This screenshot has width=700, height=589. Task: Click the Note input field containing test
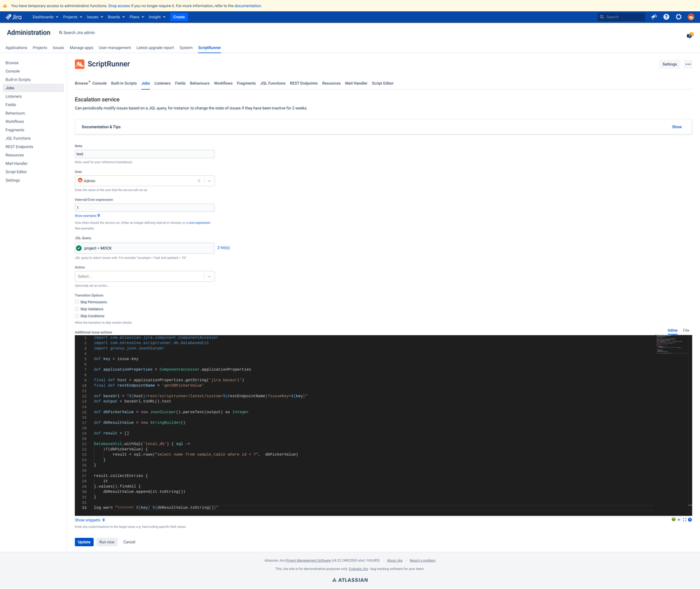pos(144,154)
